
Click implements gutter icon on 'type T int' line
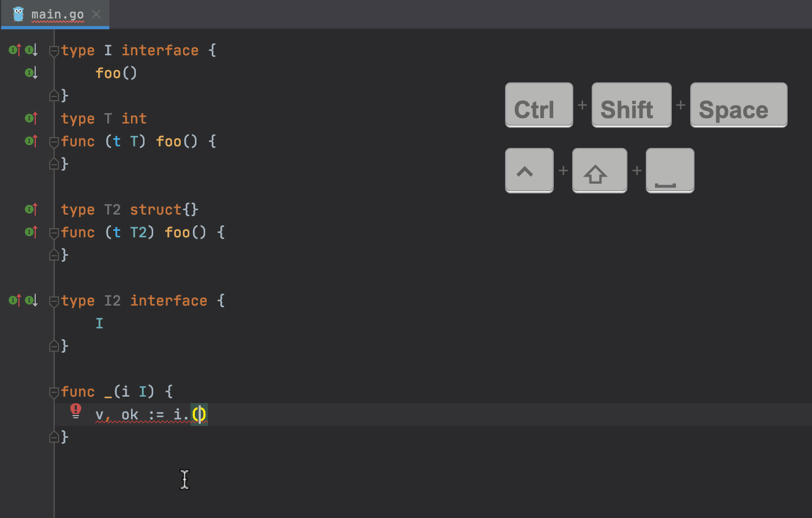31,119
